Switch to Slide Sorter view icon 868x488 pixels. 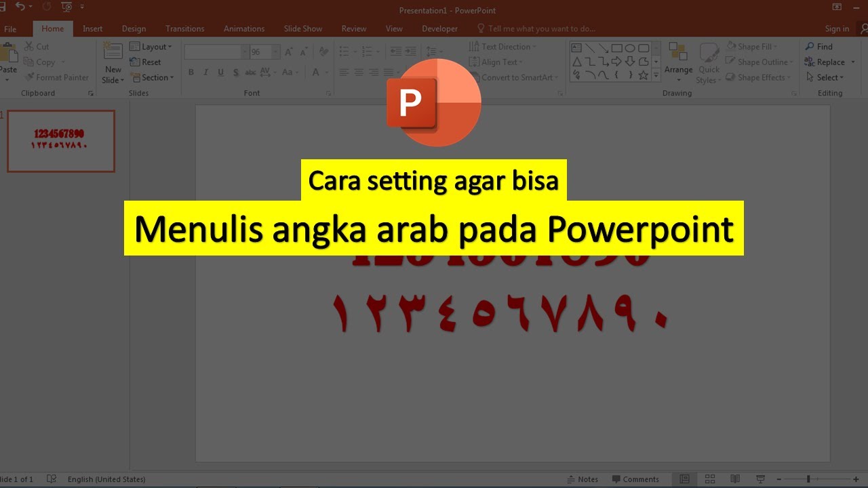(710, 479)
